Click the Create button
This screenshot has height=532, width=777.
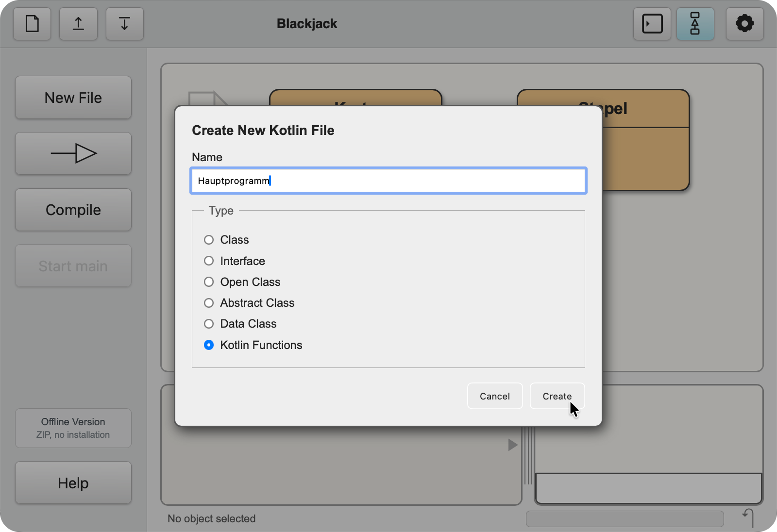[557, 396]
